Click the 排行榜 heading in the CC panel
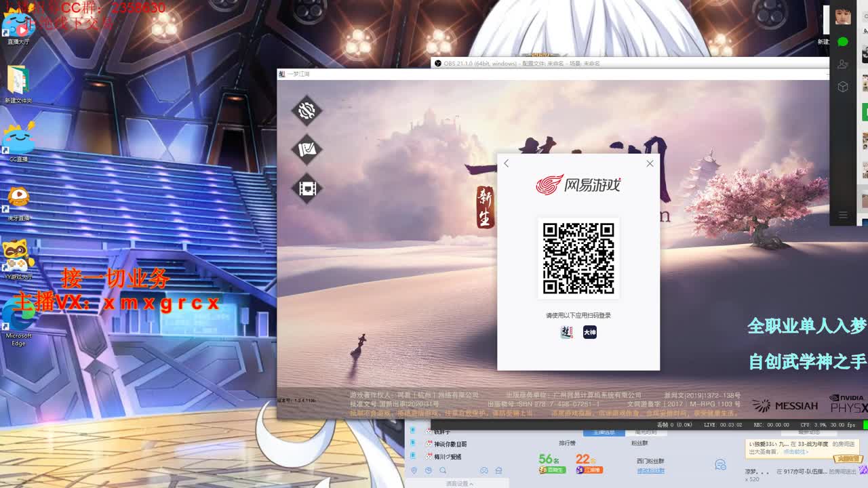This screenshot has height=488, width=868. 567,443
